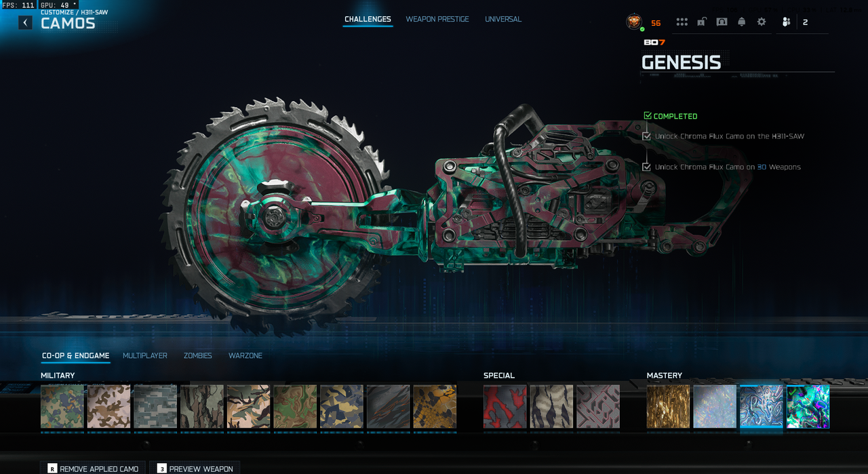Click the unlock padlock icon
The height and width of the screenshot is (474, 868).
pyautogui.click(x=701, y=22)
